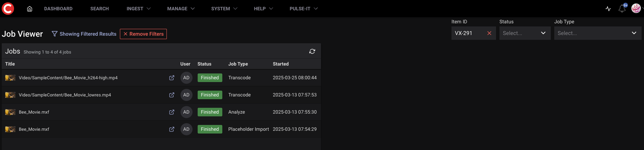This screenshot has height=150, width=644.
Task: Go to the Dashboard page
Action: [58, 9]
